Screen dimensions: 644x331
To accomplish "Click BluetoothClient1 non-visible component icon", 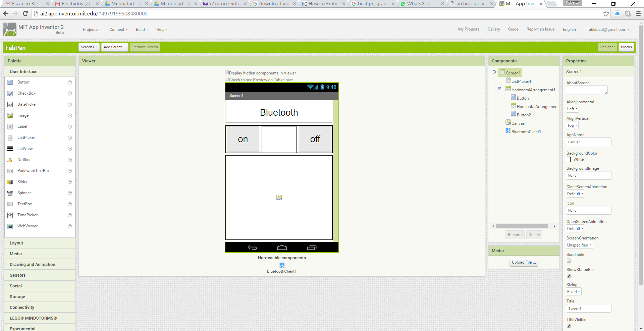I will tap(282, 265).
